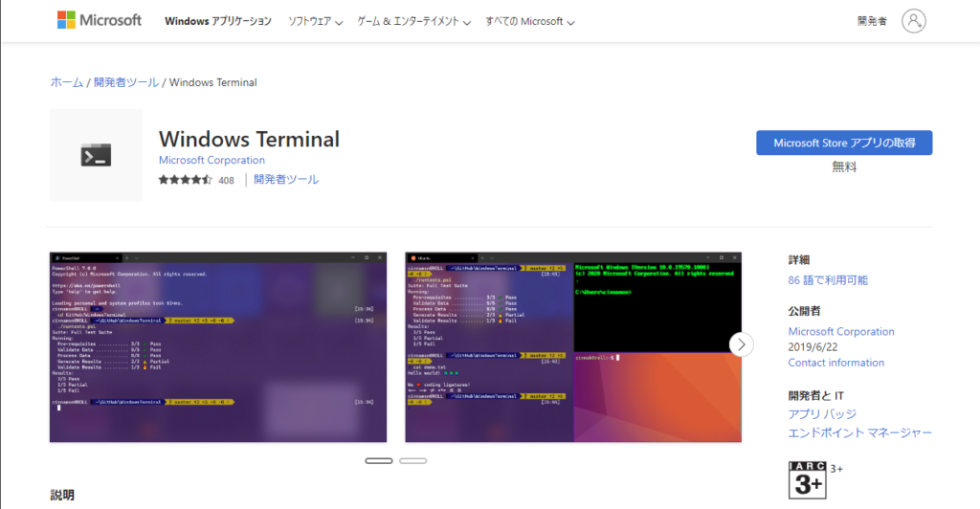
Task: Expand the ソフトウェア dropdown menu
Action: click(315, 21)
